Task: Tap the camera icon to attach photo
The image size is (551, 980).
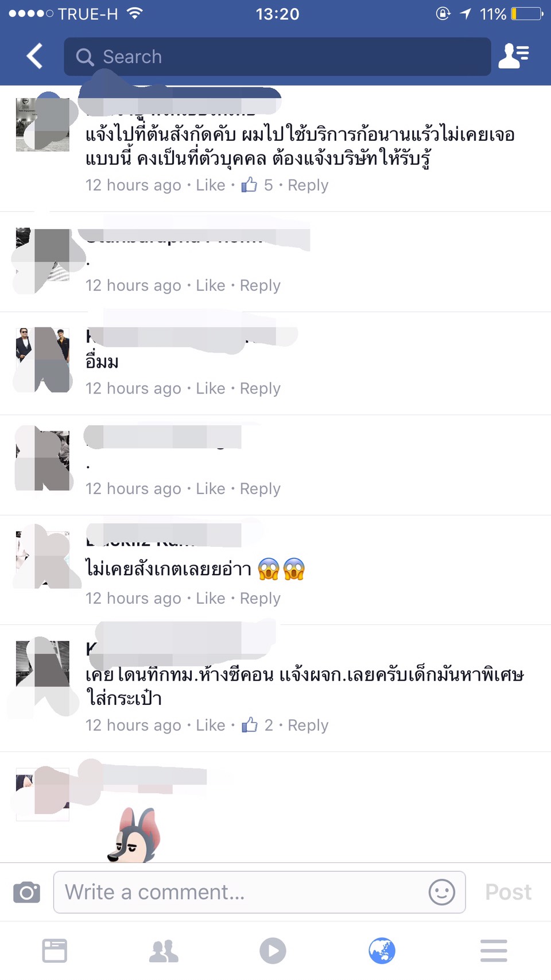Action: coord(27,892)
